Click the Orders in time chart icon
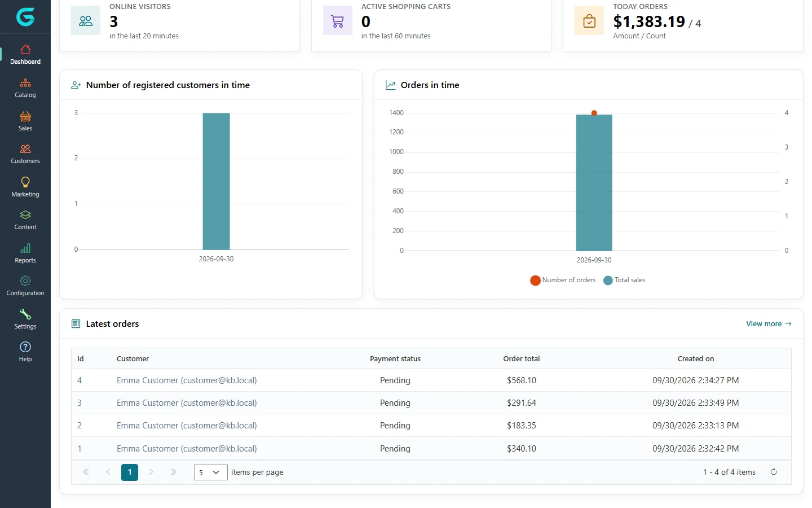 391,85
